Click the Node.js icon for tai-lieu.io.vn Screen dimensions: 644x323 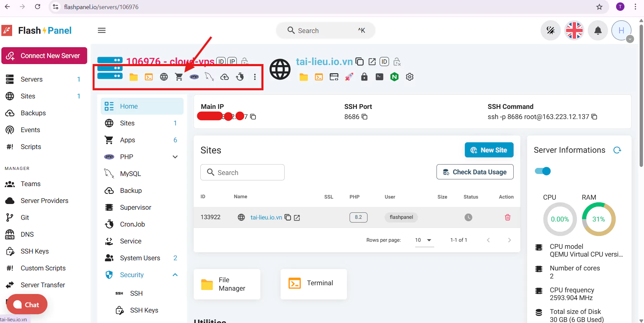click(x=394, y=77)
